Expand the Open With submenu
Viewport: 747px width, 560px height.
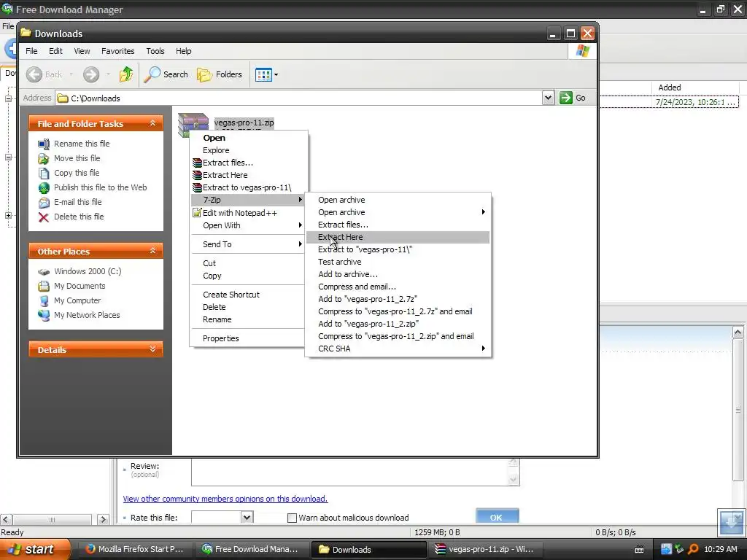click(x=248, y=225)
